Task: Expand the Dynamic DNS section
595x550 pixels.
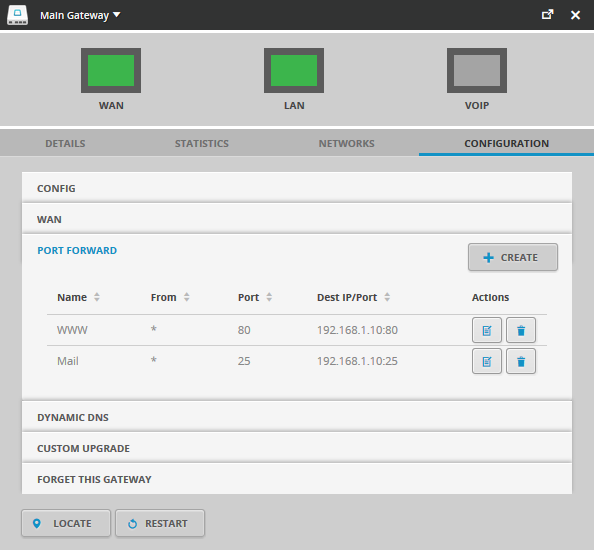Action: pyautogui.click(x=297, y=417)
